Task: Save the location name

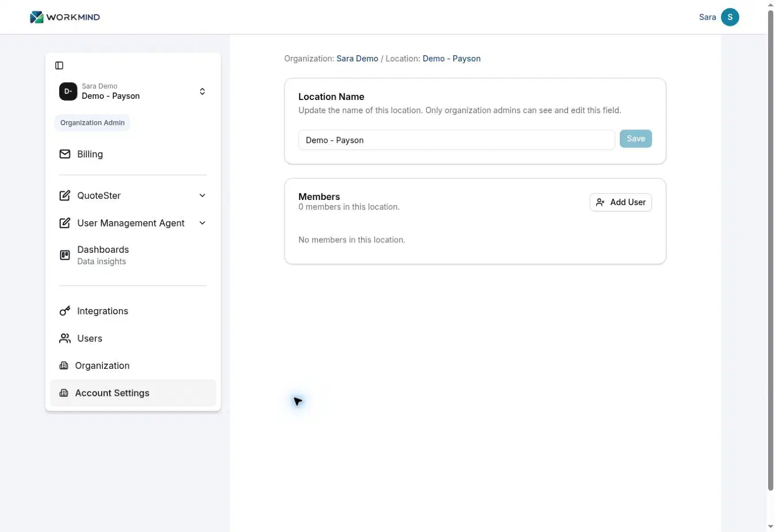Action: pyautogui.click(x=636, y=138)
